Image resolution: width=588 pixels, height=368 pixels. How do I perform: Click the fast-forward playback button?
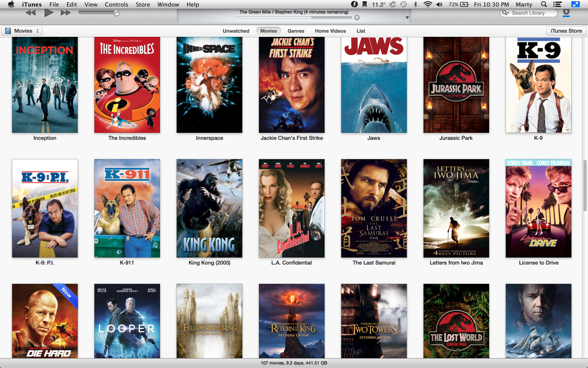click(66, 13)
